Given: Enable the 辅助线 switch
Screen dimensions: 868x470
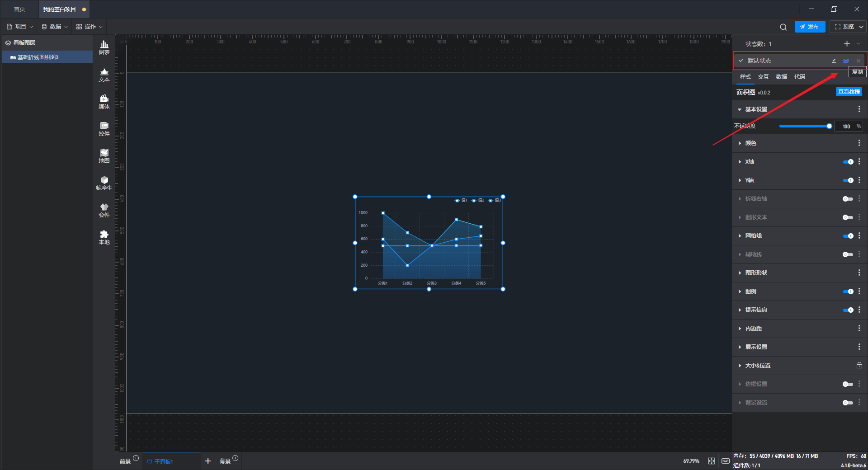Looking at the screenshot, I should pyautogui.click(x=848, y=254).
